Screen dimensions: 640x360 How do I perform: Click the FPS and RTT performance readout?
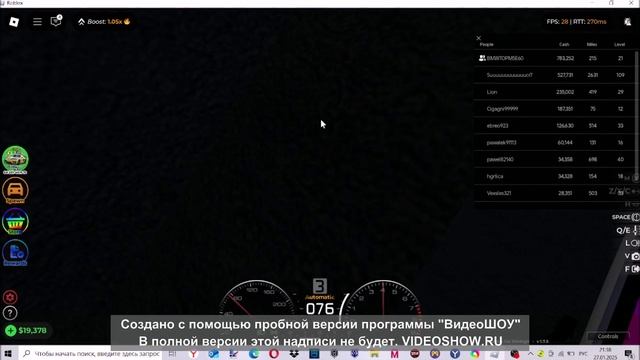[576, 22]
